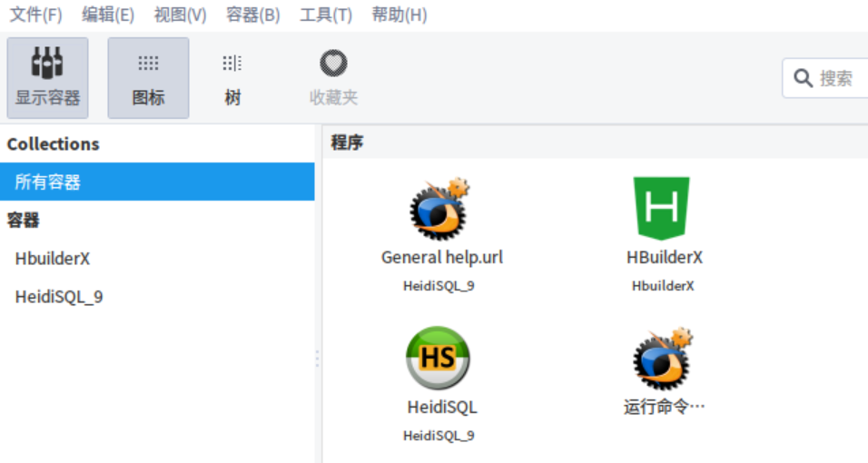
Task: Click the 搜索 search field
Action: [x=824, y=78]
